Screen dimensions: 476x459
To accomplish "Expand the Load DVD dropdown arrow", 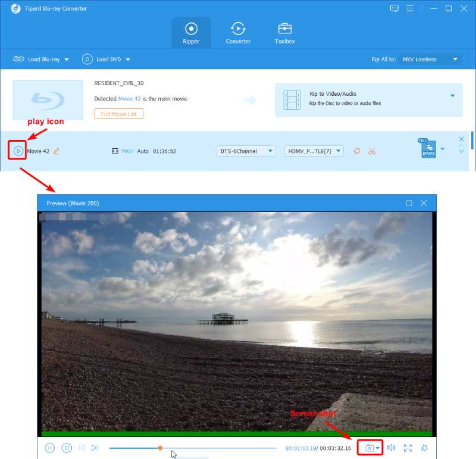I will 128,60.
